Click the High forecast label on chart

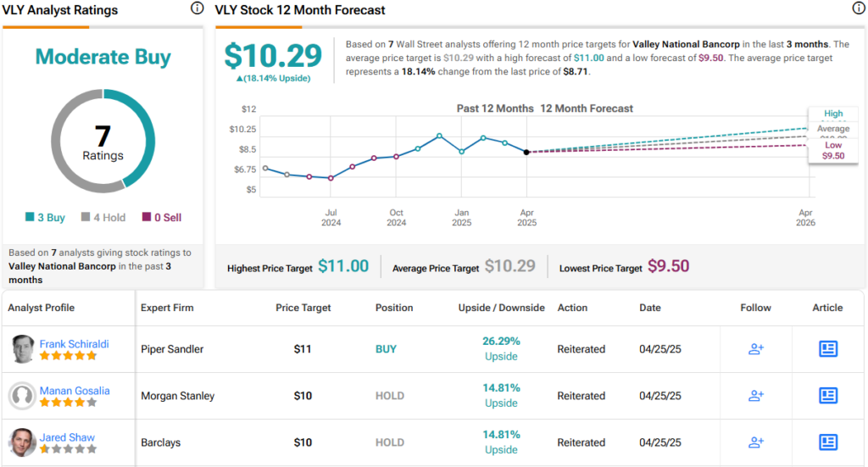[x=833, y=114]
